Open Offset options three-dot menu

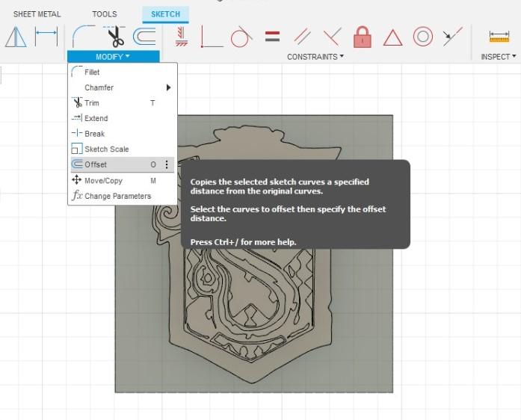[x=167, y=164]
